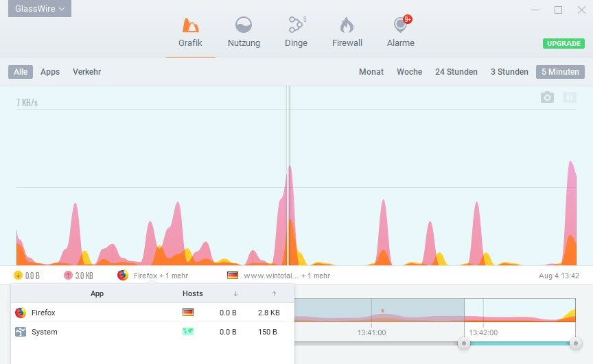Click the left timeline slider handle
593x364 pixels.
click(x=464, y=343)
